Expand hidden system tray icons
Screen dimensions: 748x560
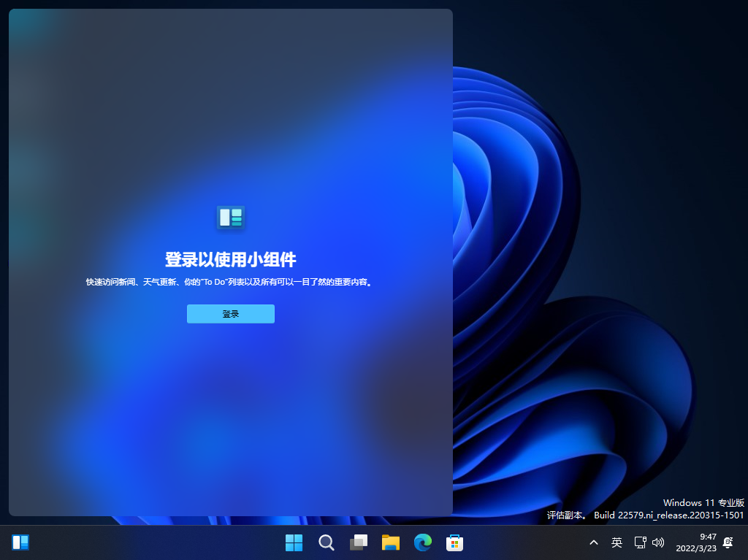[593, 542]
